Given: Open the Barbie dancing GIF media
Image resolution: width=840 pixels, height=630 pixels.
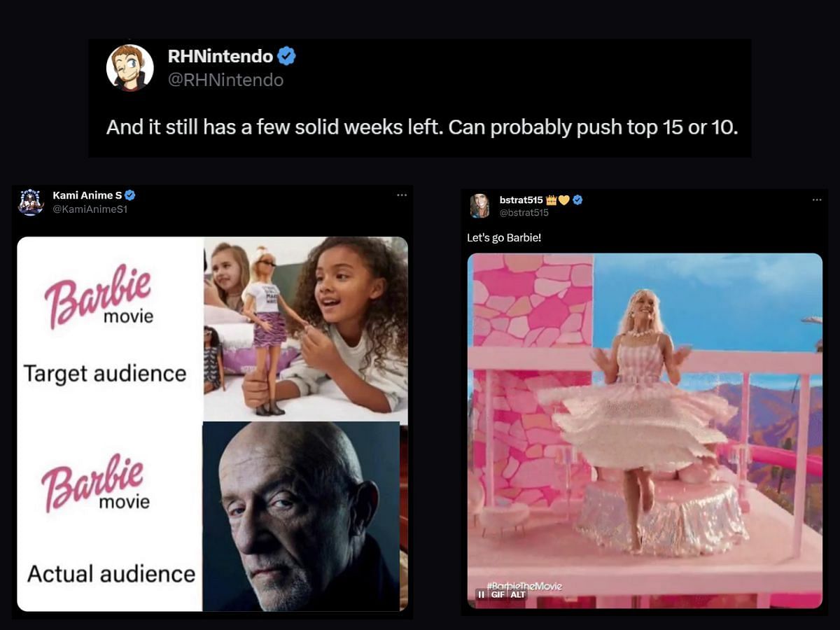Looking at the screenshot, I should [645, 430].
